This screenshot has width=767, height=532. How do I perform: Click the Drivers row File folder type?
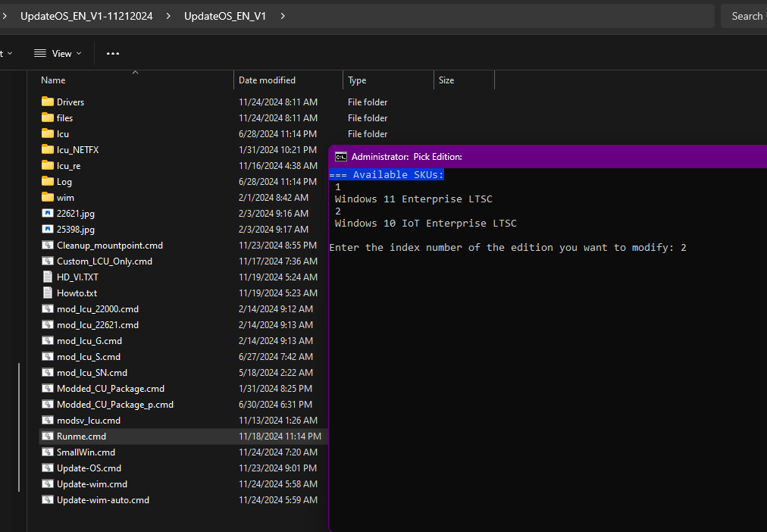click(x=368, y=102)
